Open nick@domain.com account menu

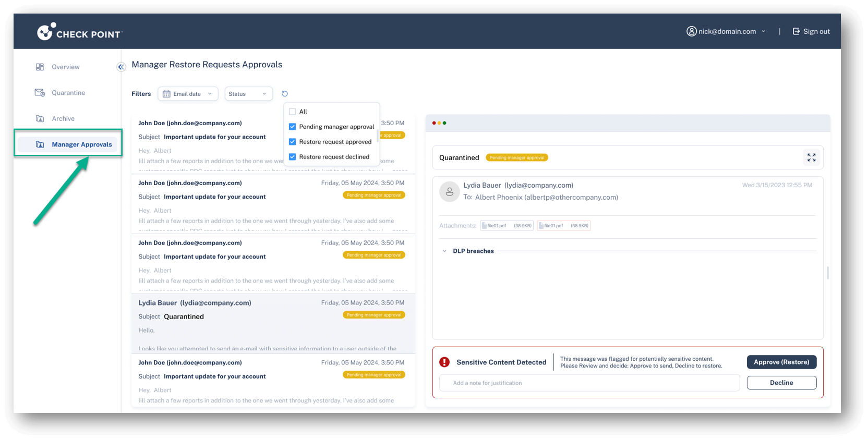click(726, 31)
